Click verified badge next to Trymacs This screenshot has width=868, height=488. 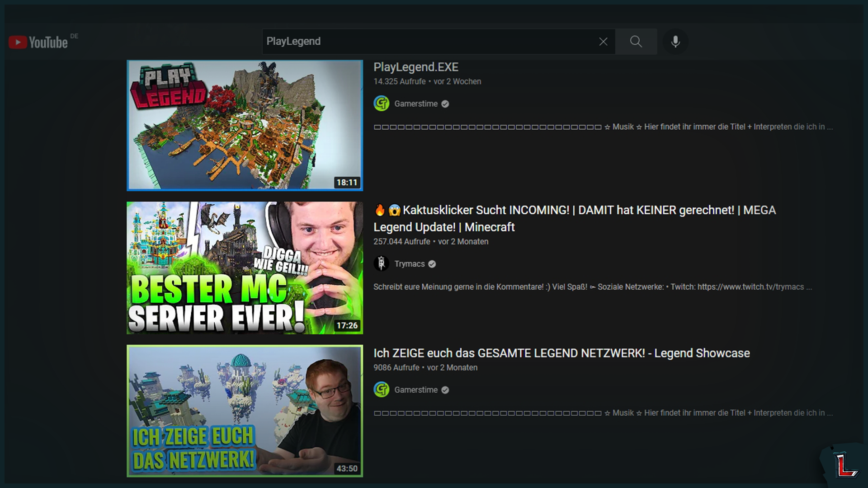pos(432,264)
